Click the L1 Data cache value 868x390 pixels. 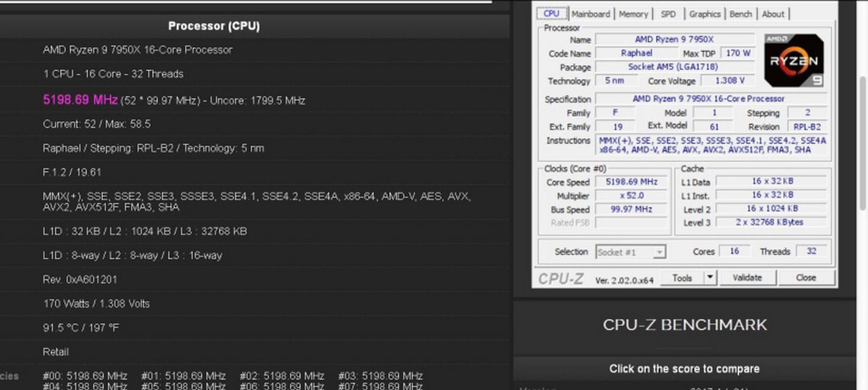tap(772, 182)
